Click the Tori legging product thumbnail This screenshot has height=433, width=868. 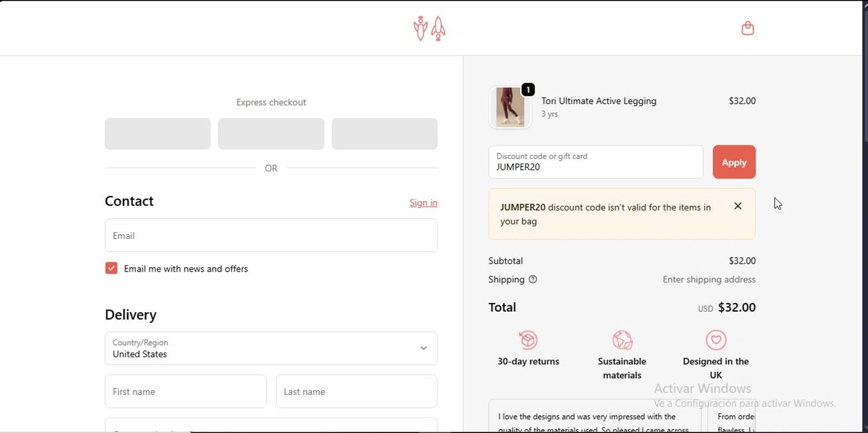(x=510, y=108)
